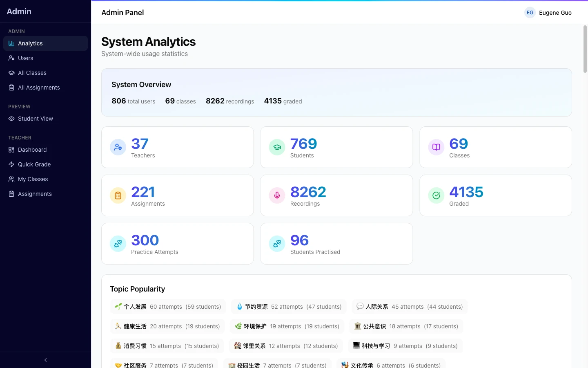Click the Teachers card icon
Image resolution: width=588 pixels, height=368 pixels.
point(118,147)
